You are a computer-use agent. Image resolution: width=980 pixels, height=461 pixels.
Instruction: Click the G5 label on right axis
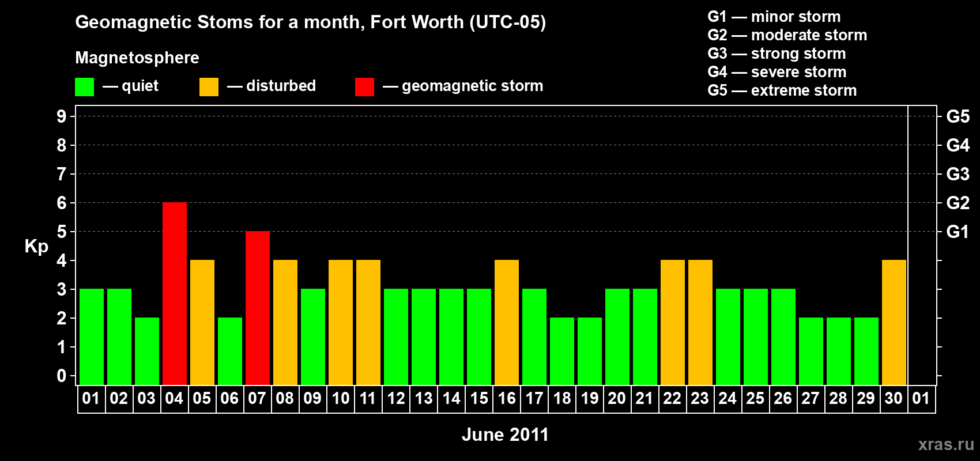coord(958,116)
